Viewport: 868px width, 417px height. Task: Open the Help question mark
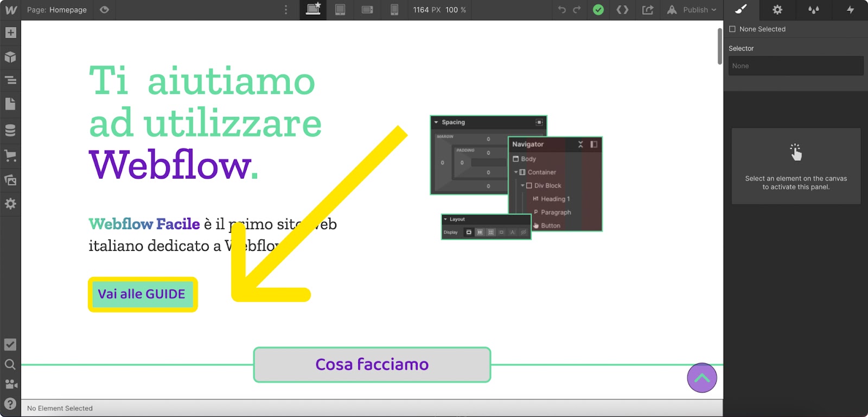point(10,403)
